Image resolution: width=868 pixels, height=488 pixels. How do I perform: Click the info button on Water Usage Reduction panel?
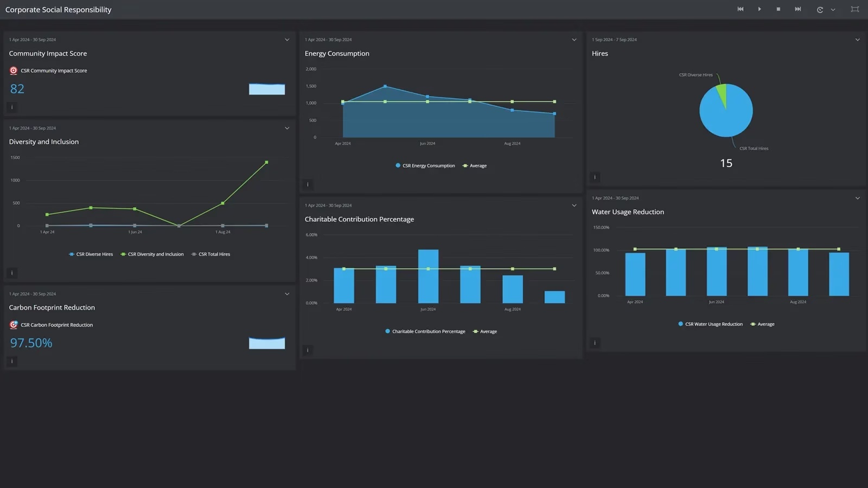595,343
